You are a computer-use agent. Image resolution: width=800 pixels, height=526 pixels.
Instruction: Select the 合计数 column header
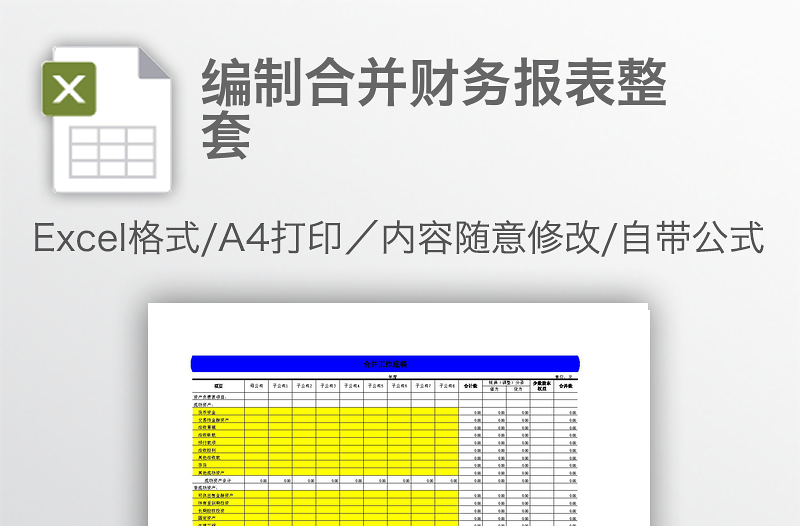471,386
